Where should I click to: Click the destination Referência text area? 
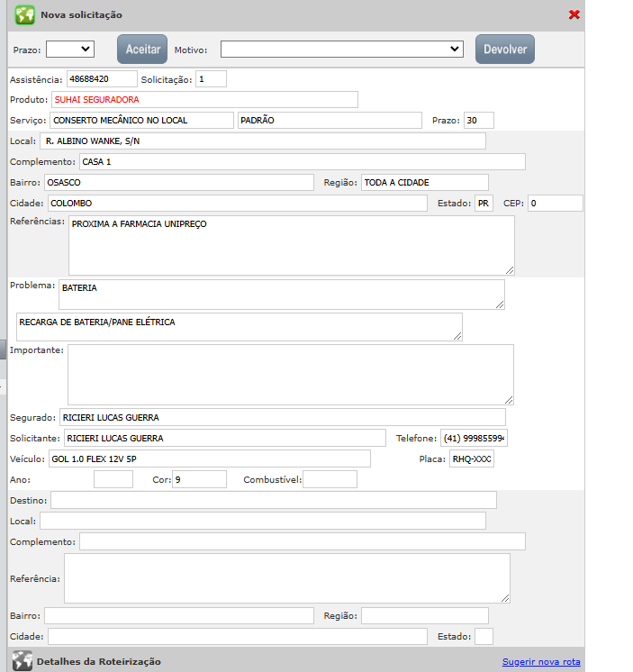tap(287, 578)
